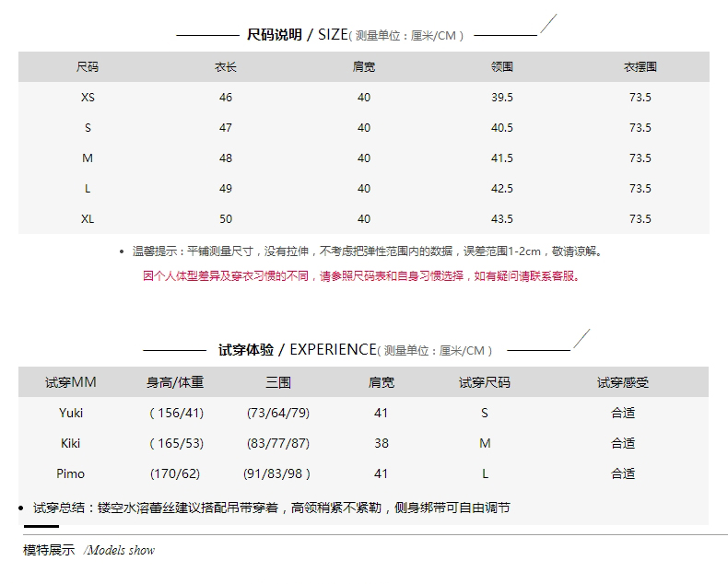Viewport: 728px width, 584px height.
Task: Click the red customer service notice text
Action: click(x=362, y=275)
